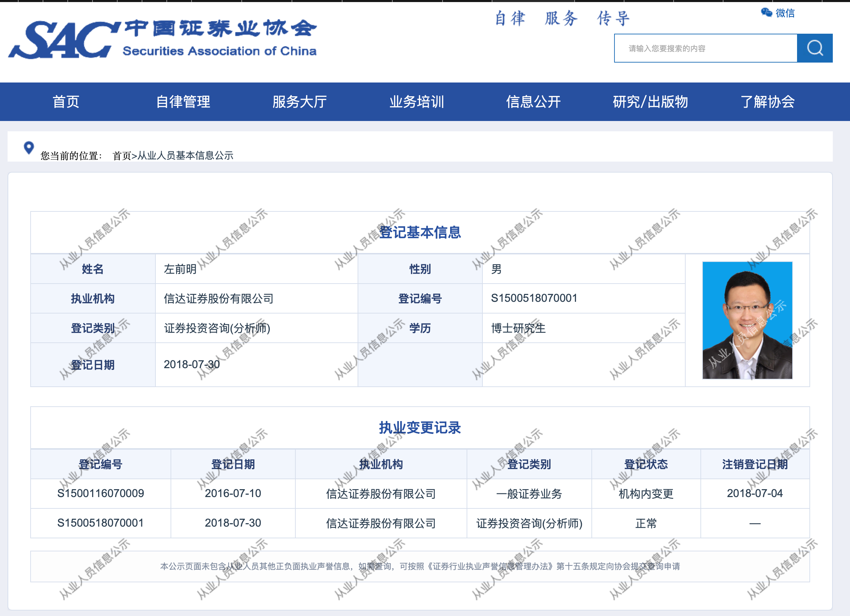This screenshot has height=616, width=850.
Task: Click the magnifier search button
Action: (x=814, y=48)
